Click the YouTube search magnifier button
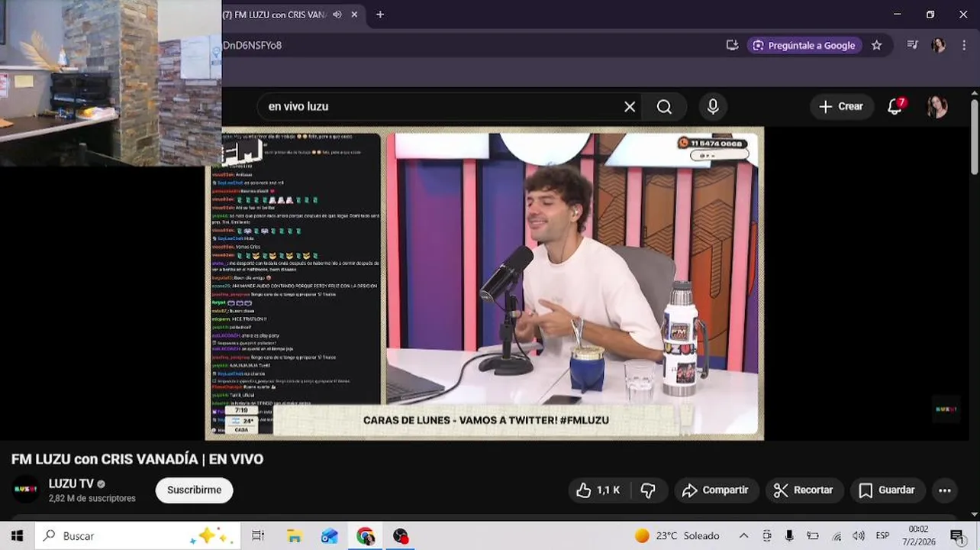The height and width of the screenshot is (550, 980). tap(664, 107)
